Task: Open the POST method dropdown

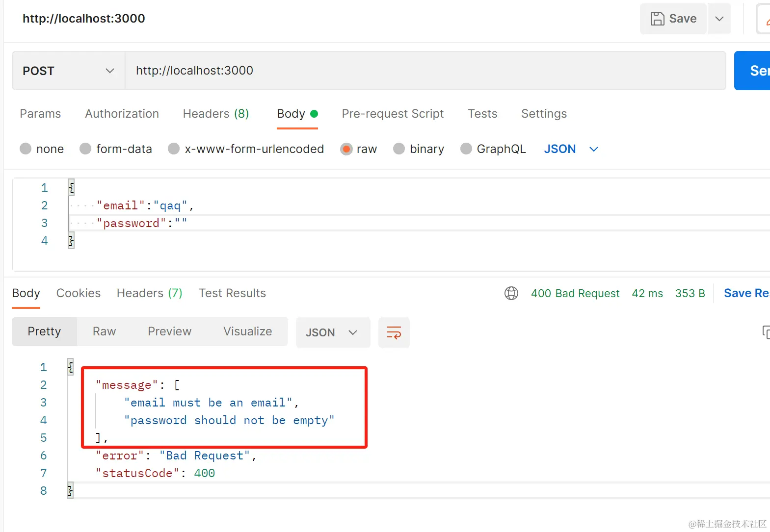Action: click(68, 71)
